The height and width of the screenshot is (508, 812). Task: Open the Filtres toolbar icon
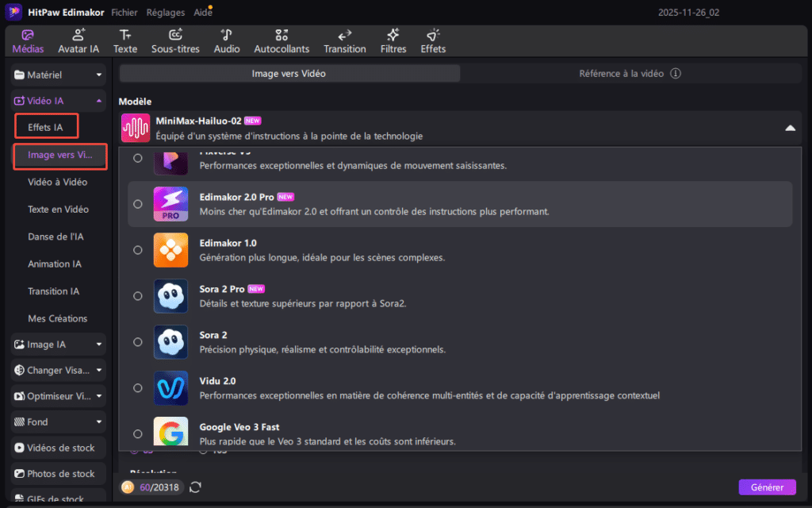coord(393,36)
